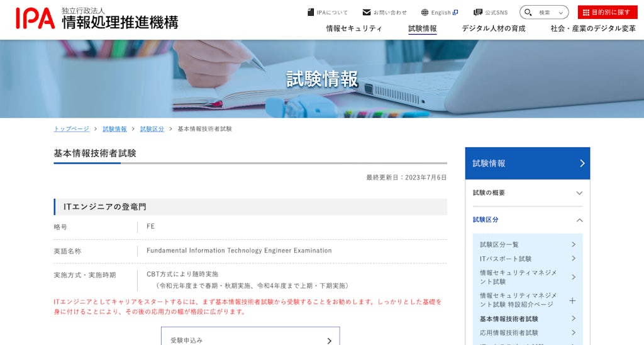This screenshot has width=644, height=345.
Task: Click the 公式SNS speech bubble icon
Action: tap(478, 13)
